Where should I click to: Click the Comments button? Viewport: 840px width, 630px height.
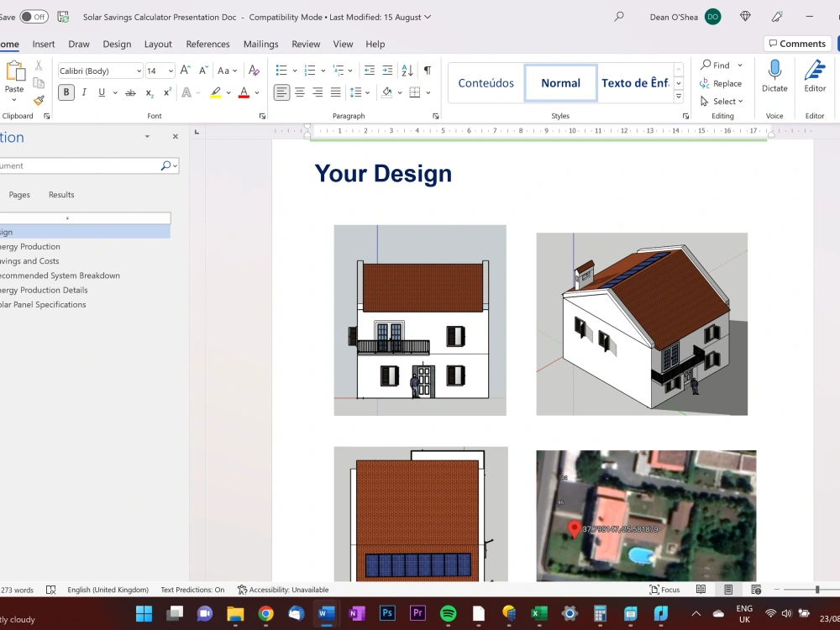796,44
